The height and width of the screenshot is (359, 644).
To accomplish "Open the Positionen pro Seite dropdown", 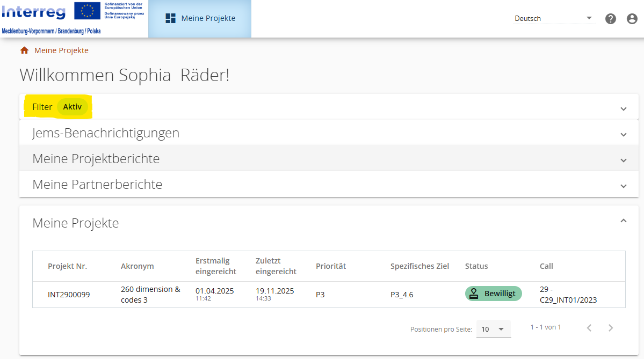I will point(493,329).
